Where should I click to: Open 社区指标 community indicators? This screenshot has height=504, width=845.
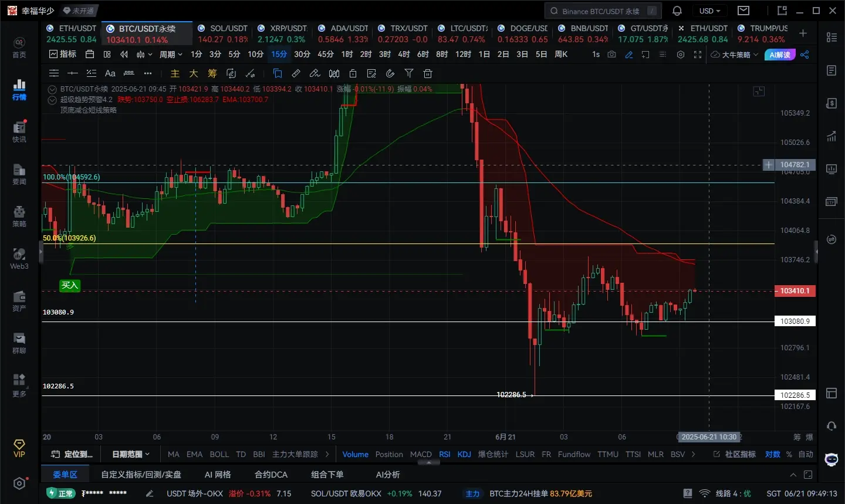[x=735, y=454]
